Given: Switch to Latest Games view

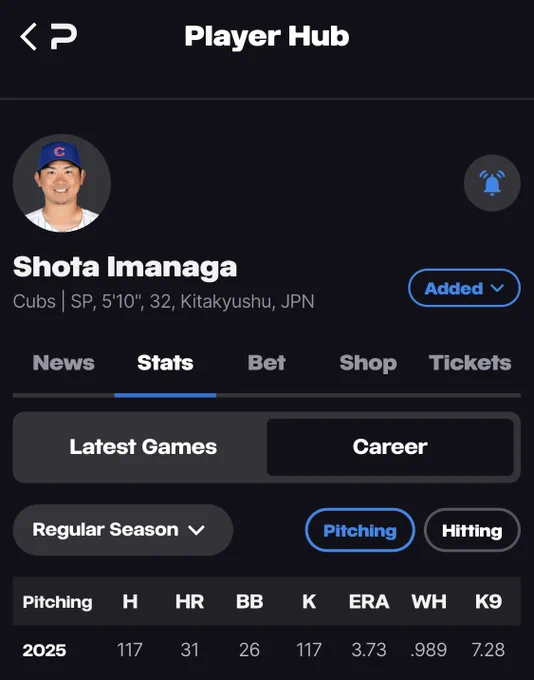Looking at the screenshot, I should (143, 447).
